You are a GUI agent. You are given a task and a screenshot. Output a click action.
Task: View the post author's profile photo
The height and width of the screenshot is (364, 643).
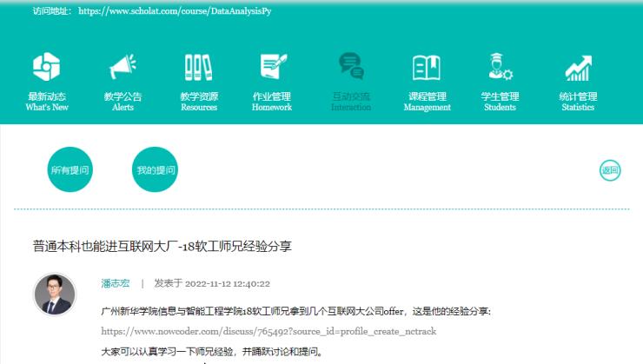[54, 294]
